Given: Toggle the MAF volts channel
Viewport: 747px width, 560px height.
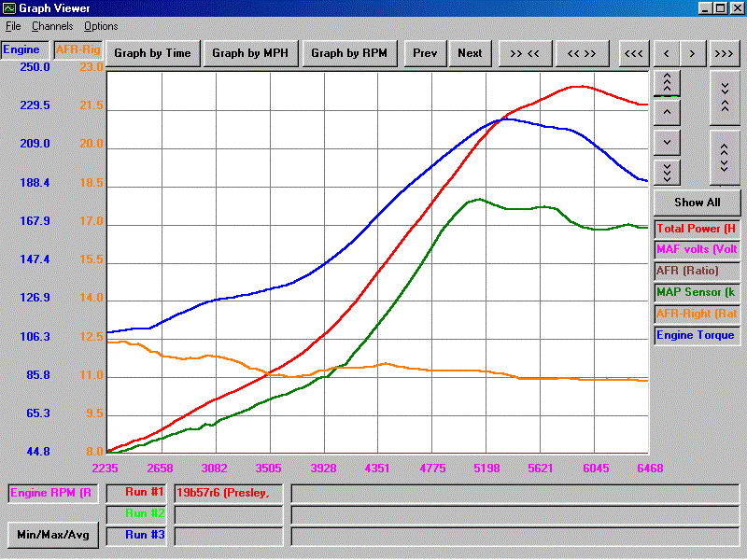Looking at the screenshot, I should pyautogui.click(x=697, y=249).
